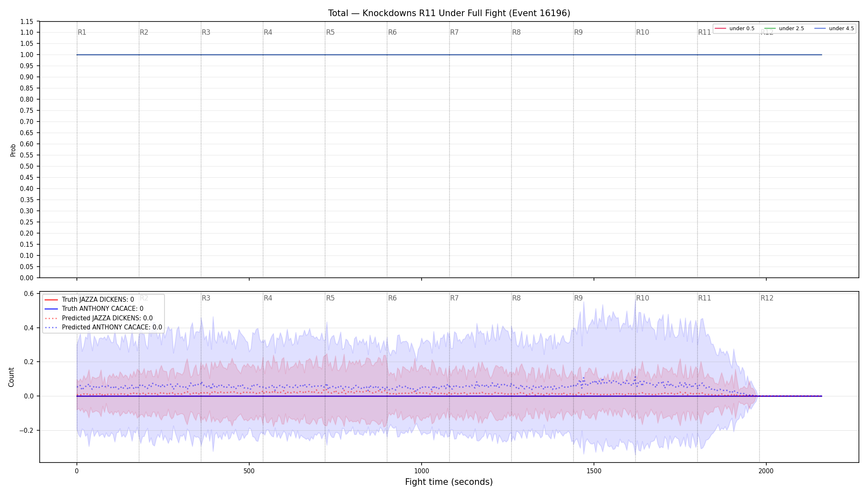Click the 0.0 tick on the Count axis
Viewport: 868px width, 496px height.
tap(29, 396)
